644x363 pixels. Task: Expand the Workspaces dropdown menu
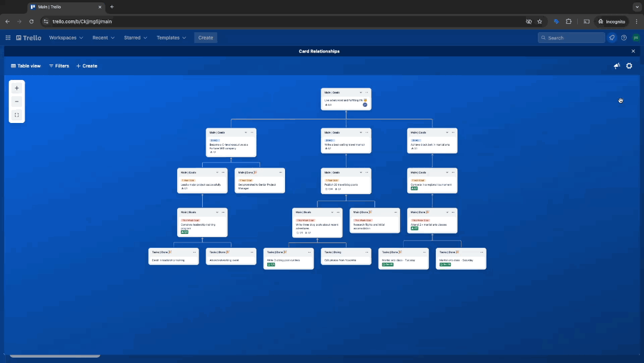[66, 37]
